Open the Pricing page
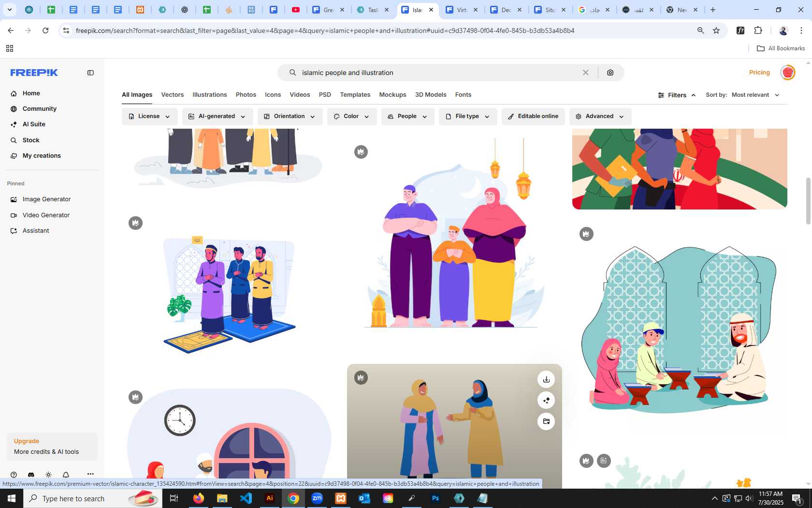Screen dimensions: 812x508 click(759, 73)
